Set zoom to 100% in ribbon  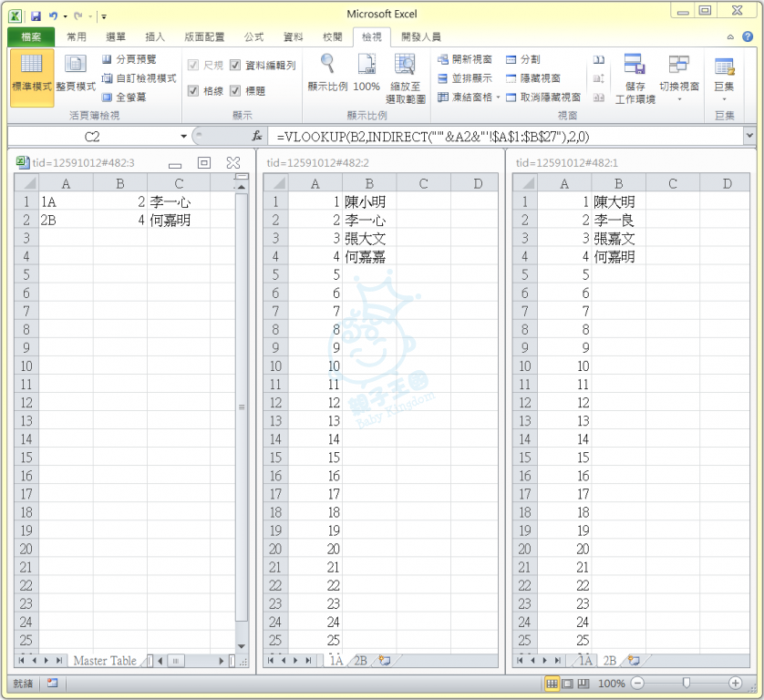[367, 74]
